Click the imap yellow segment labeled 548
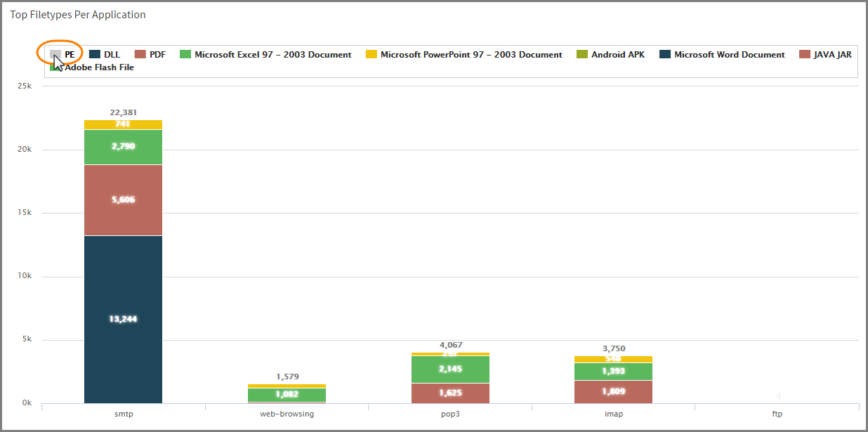Viewport: 868px width, 432px height. [613, 359]
